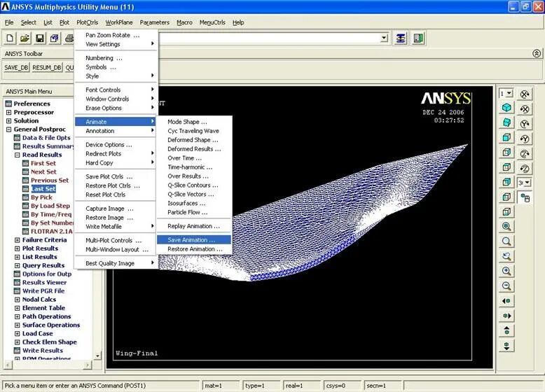
Task: Switch to the Oblique View
Action: pos(506,122)
